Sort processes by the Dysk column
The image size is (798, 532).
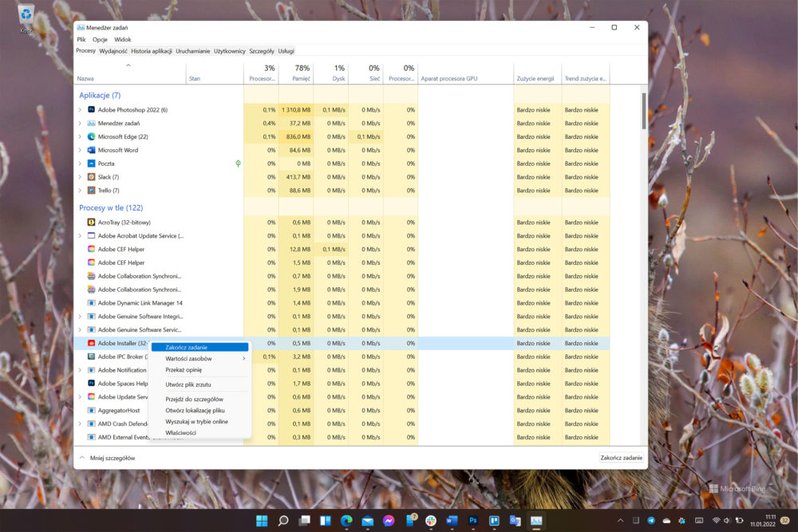click(x=331, y=73)
